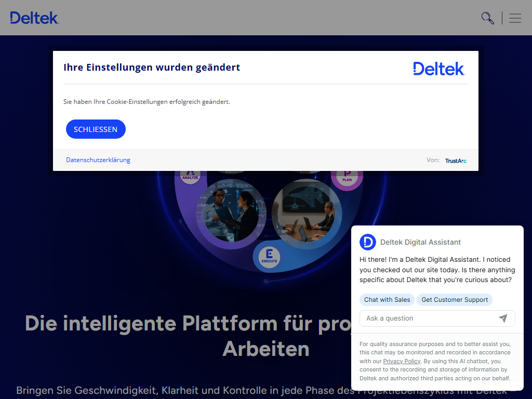Select the Analyze circle icon
Image resolution: width=532 pixels, height=399 pixels.
point(190,177)
